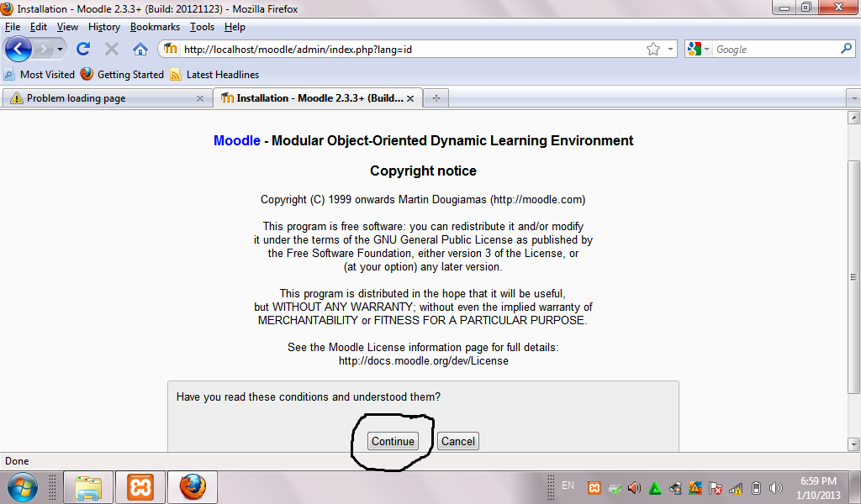Click the page scrollbar up arrow
861x504 pixels.
click(x=853, y=118)
